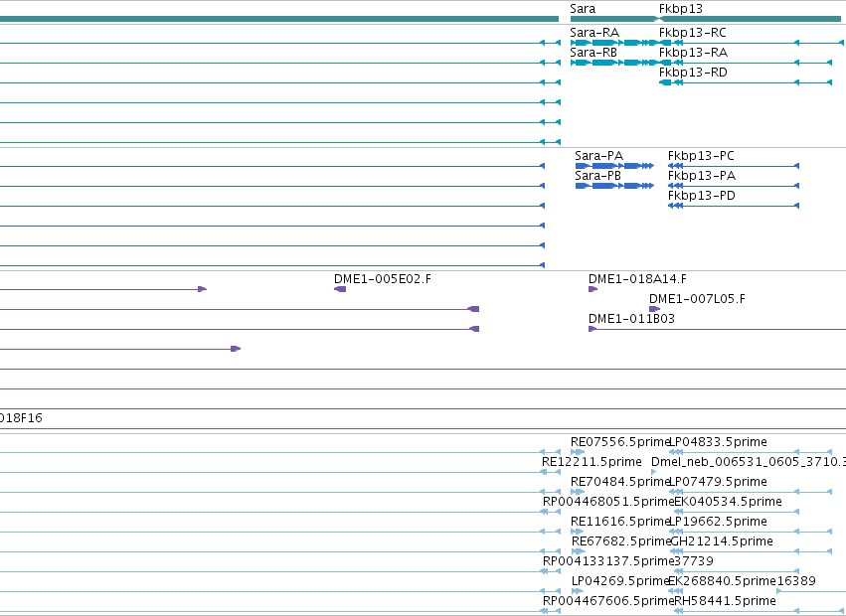
Task: Open the Fkbp13-PD protein label
Action: tap(702, 196)
